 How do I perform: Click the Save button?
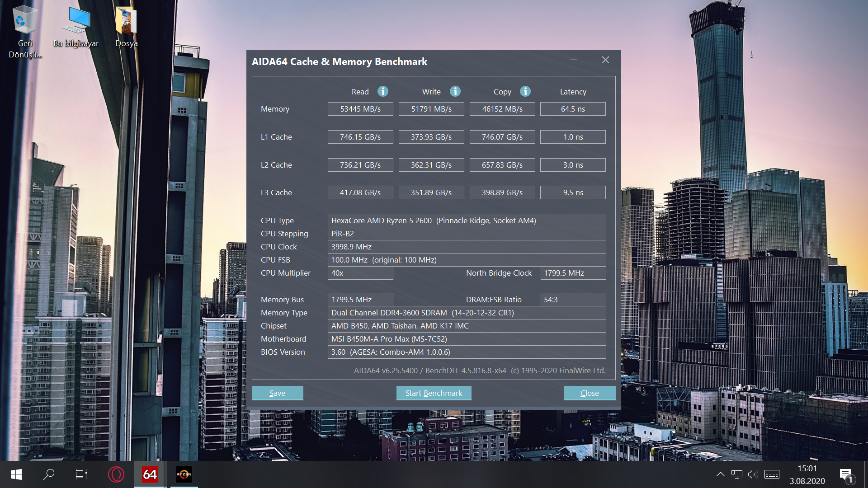pos(277,393)
